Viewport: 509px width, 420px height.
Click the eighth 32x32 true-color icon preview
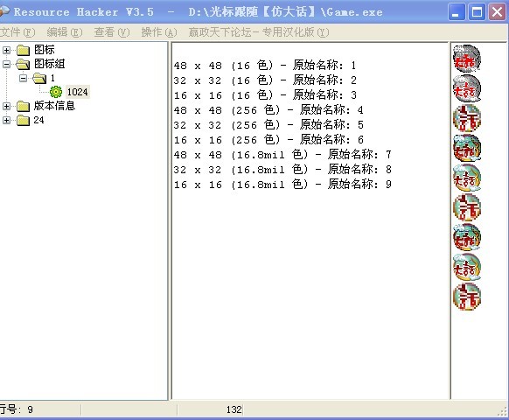point(467,267)
